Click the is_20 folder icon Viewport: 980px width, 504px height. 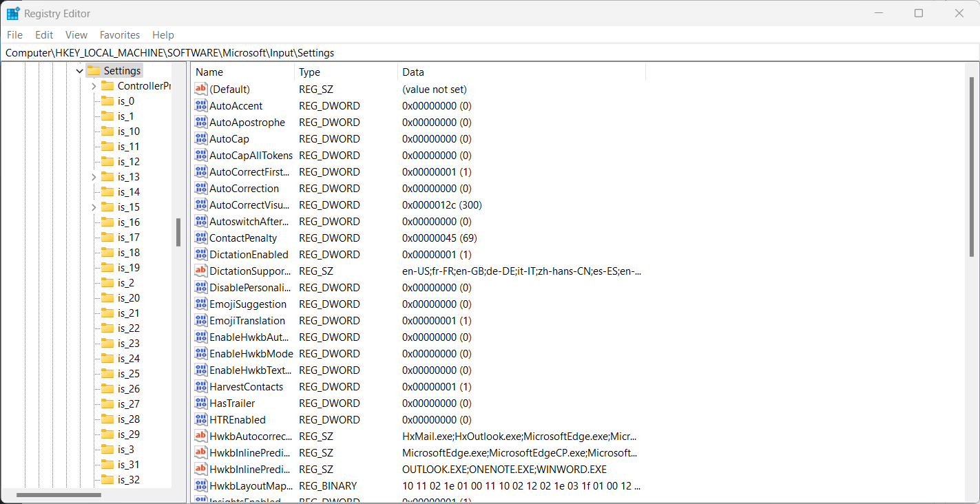click(x=107, y=297)
